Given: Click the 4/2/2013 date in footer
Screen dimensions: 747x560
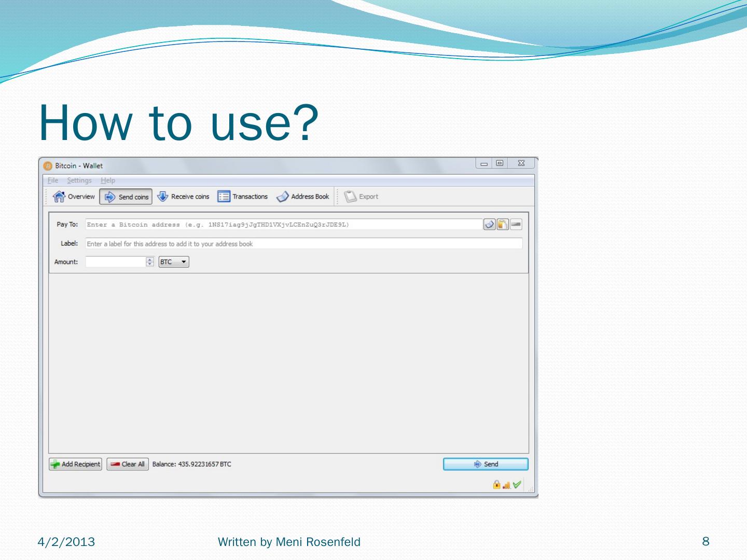Looking at the screenshot, I should point(66,542).
